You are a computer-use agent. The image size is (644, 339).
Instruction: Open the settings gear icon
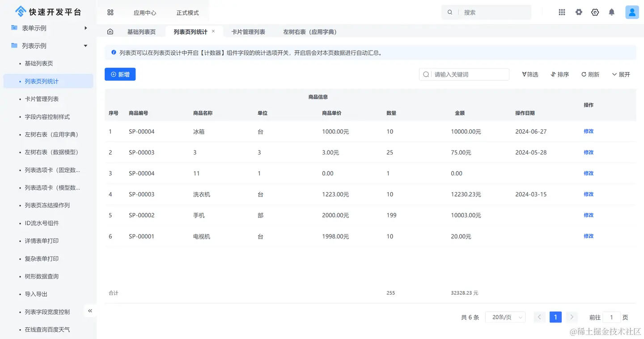579,13
